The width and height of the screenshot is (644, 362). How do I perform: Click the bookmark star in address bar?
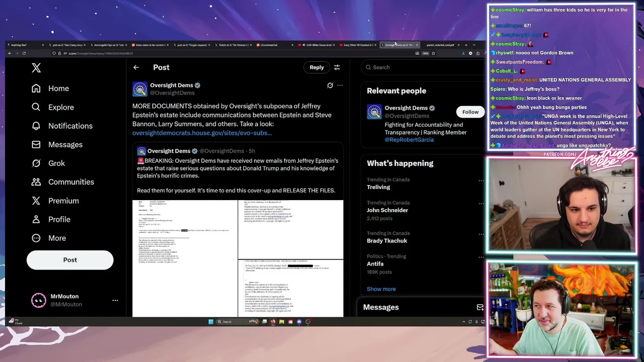[433, 53]
